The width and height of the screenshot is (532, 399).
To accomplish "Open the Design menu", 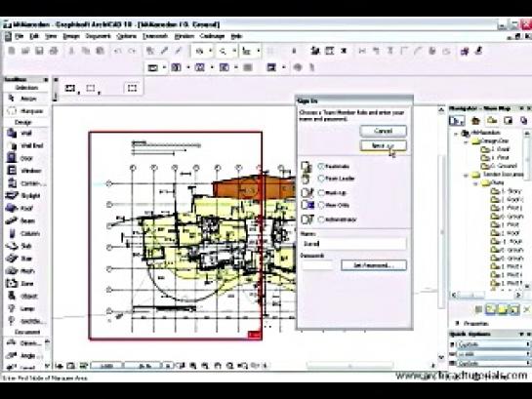I will pos(71,36).
